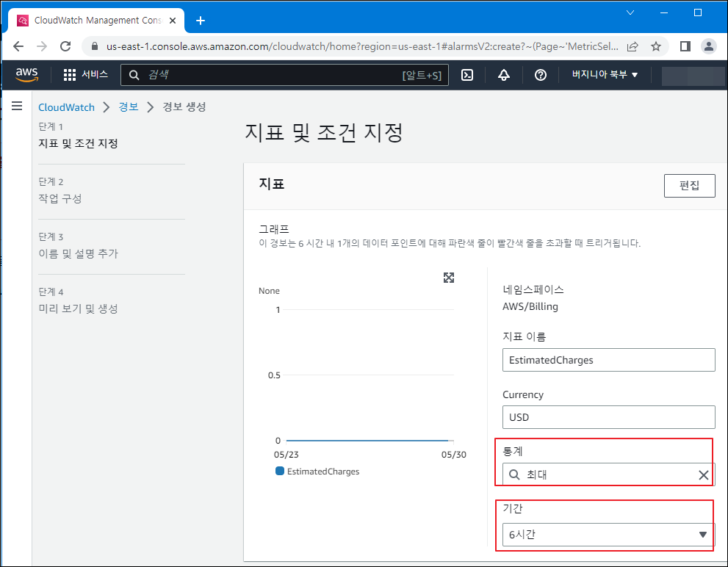Select step 3 이름 및 설명 추가
The height and width of the screenshot is (567, 728).
pos(78,253)
